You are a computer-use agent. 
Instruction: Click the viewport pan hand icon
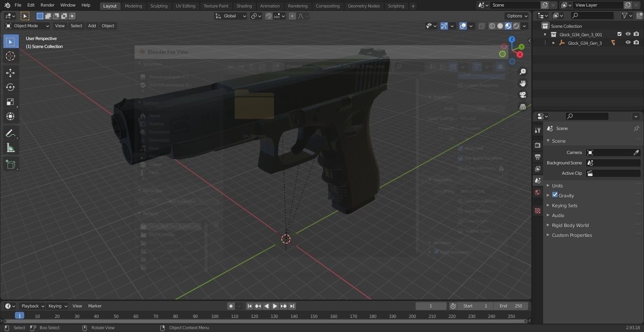click(x=522, y=83)
